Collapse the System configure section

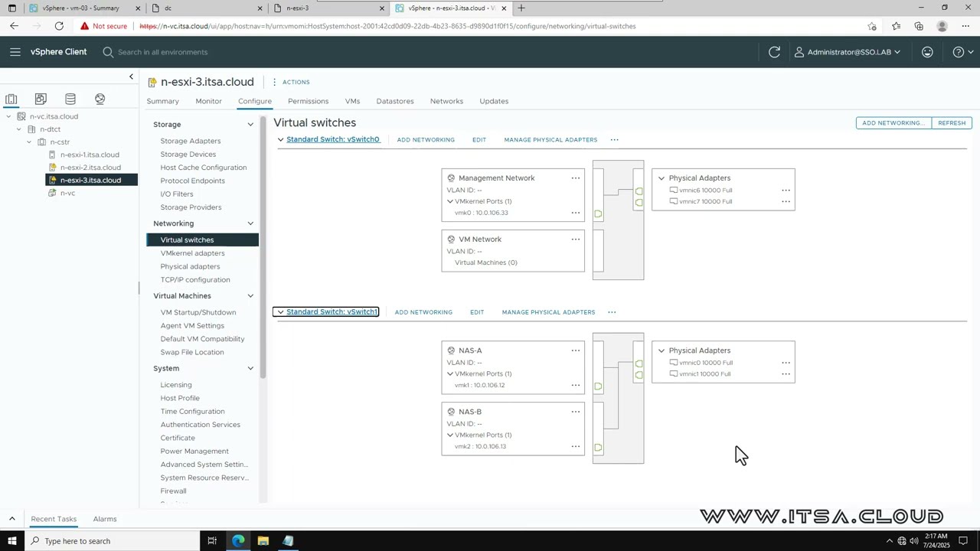pyautogui.click(x=250, y=369)
